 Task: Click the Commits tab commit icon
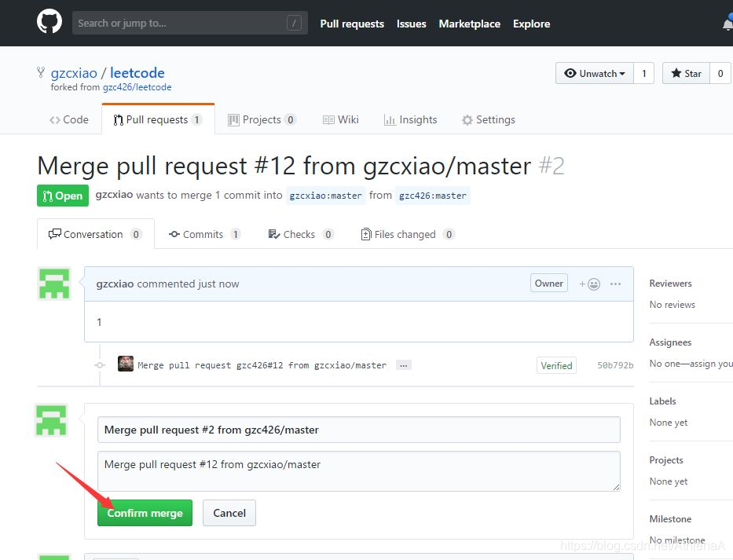pyautogui.click(x=174, y=234)
